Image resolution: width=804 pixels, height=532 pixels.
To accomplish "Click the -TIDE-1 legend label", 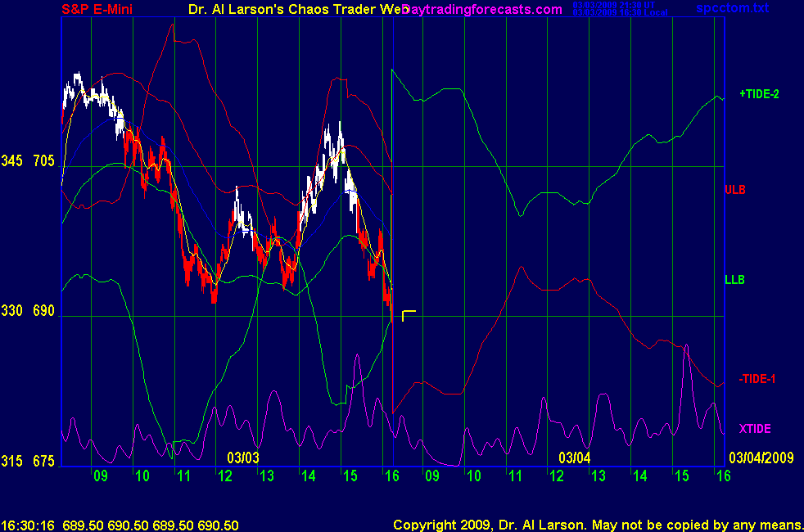I will point(757,379).
